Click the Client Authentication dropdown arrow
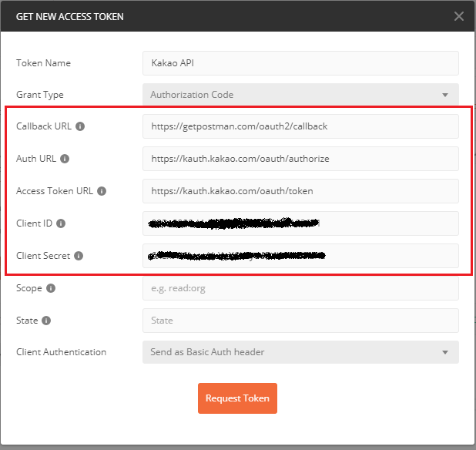 [x=445, y=353]
